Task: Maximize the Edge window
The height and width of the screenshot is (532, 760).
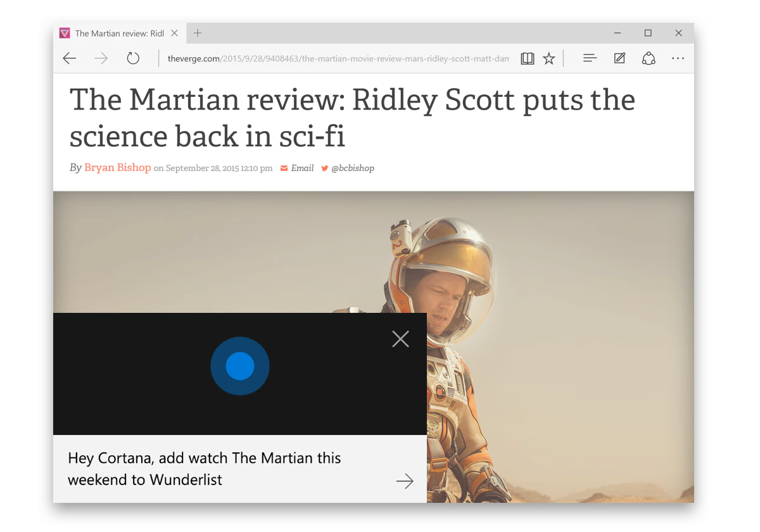Action: coord(648,33)
